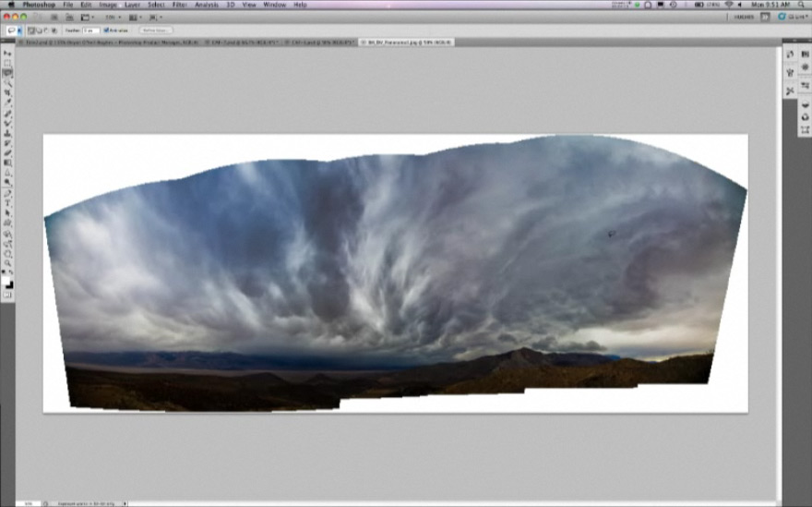
Task: Select the Move tool at toolbox top
Action: [x=7, y=54]
